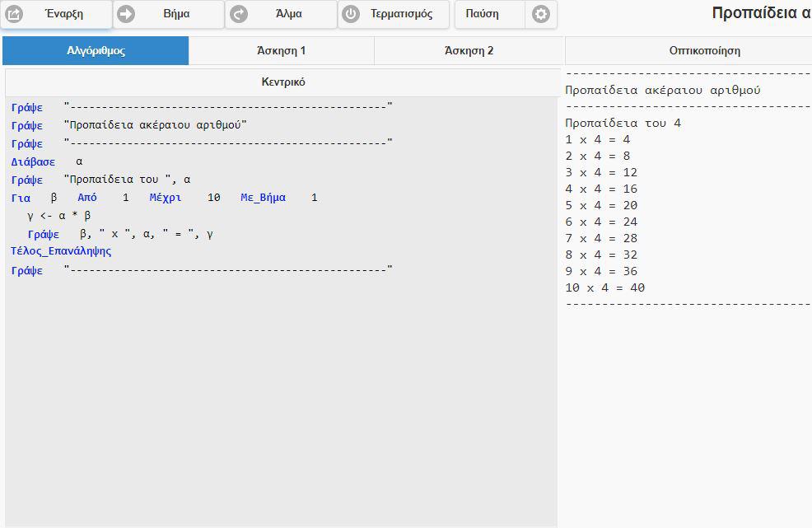The width and height of the screenshot is (812, 528).
Task: Select the γ <- α * β assignment line
Action: coord(59,216)
